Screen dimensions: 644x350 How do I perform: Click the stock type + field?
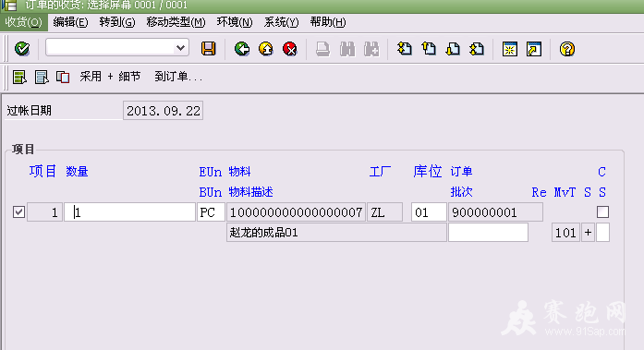589,233
